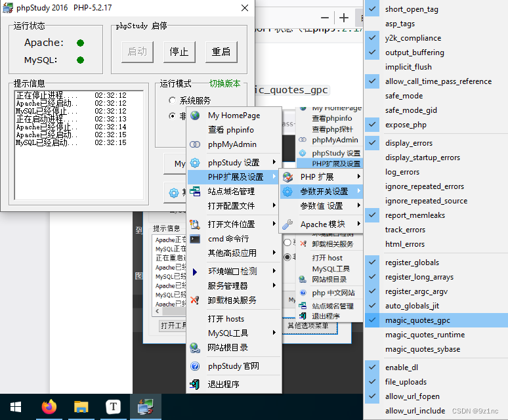Click the terminal icon beside cmd 命令行
Viewport: 508px width, 420px height.
click(x=195, y=239)
